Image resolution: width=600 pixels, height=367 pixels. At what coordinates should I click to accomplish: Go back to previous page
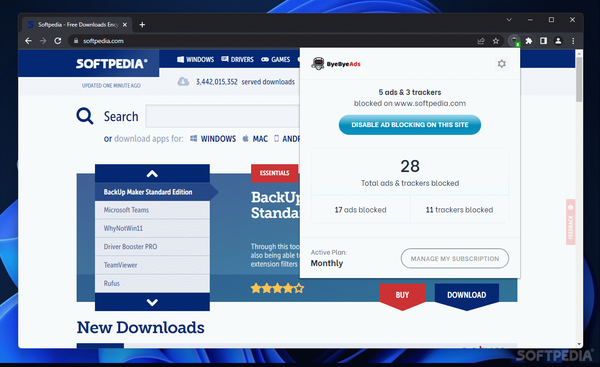point(28,41)
